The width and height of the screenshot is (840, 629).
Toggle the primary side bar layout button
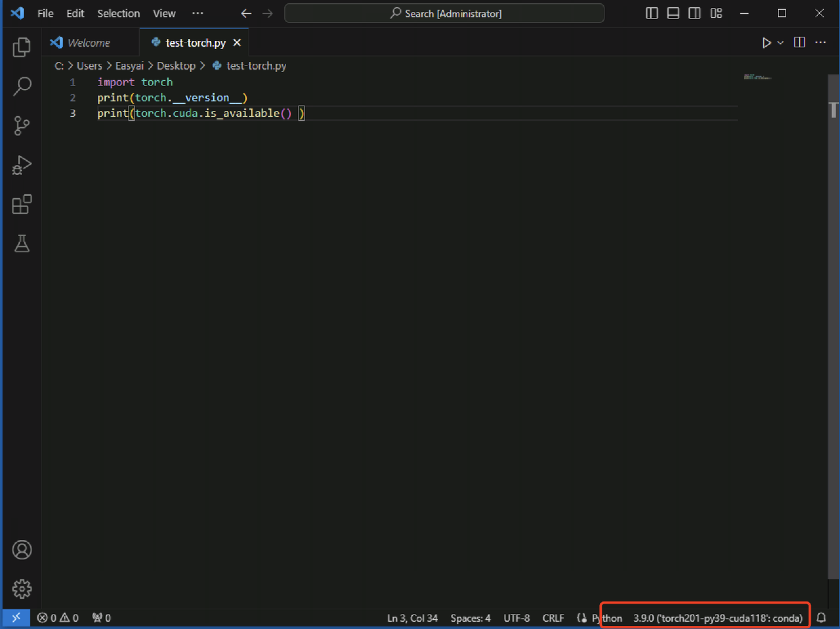click(x=652, y=13)
